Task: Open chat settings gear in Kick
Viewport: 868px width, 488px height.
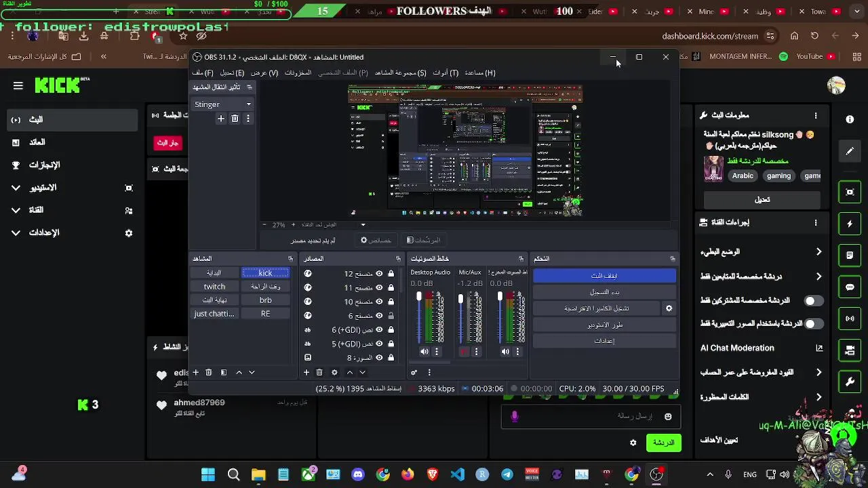Action: point(633,443)
